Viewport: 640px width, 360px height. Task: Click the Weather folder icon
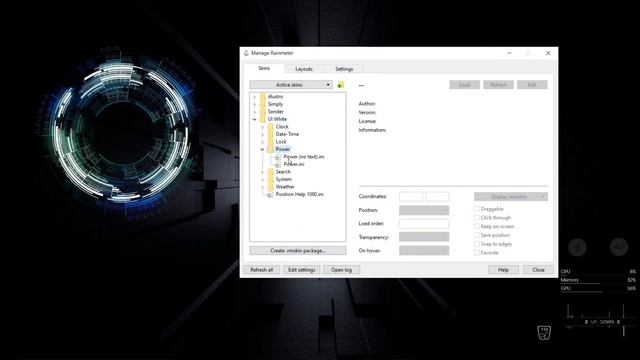(271, 187)
